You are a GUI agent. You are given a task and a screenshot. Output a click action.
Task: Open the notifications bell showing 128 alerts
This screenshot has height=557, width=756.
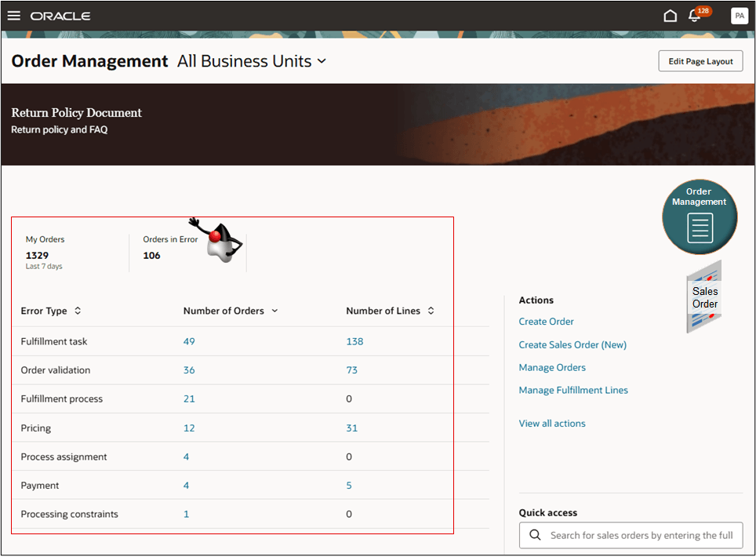pyautogui.click(x=695, y=16)
